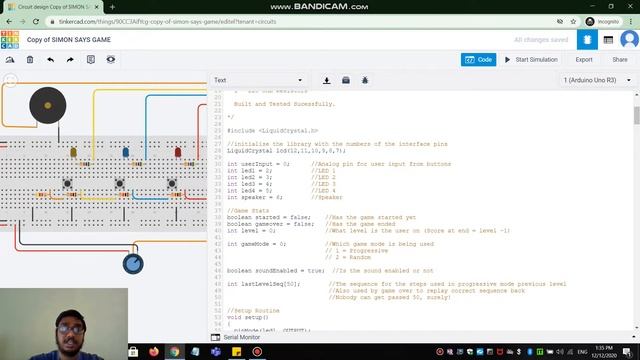Click the line 'boolean started = false;'
This screenshot has width=640, height=360.
pos(269,218)
